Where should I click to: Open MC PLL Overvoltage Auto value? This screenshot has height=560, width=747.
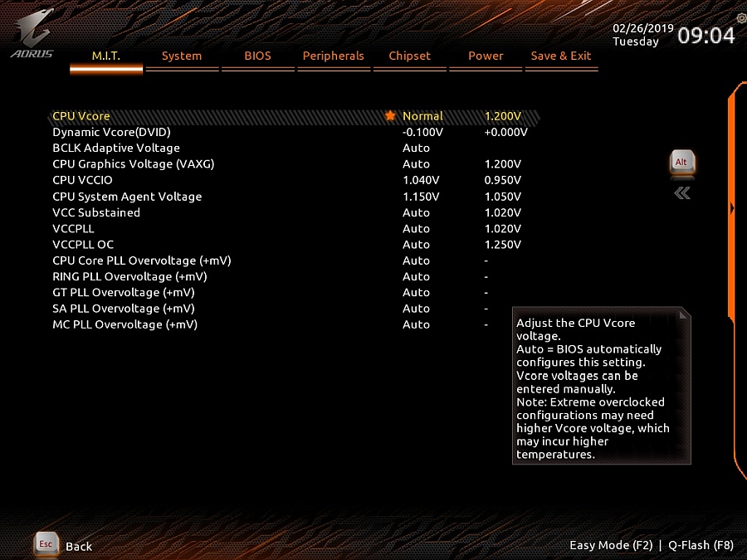(416, 324)
